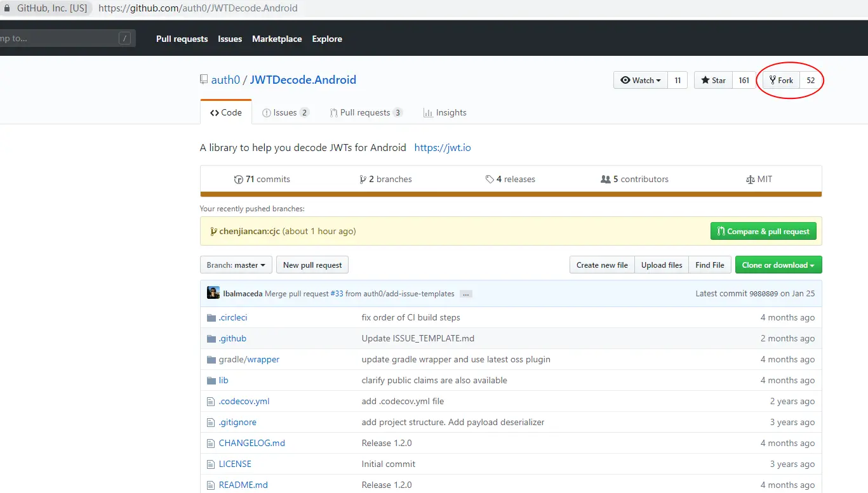View the 4 releases page

510,180
